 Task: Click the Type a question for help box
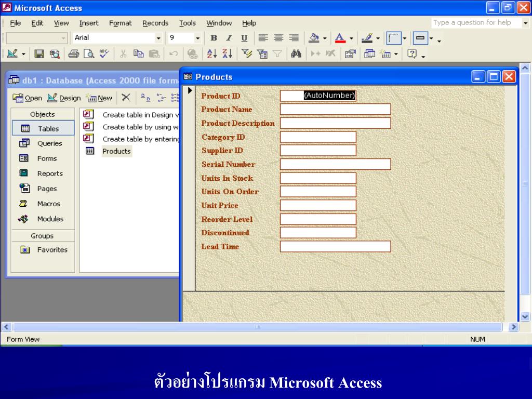476,23
